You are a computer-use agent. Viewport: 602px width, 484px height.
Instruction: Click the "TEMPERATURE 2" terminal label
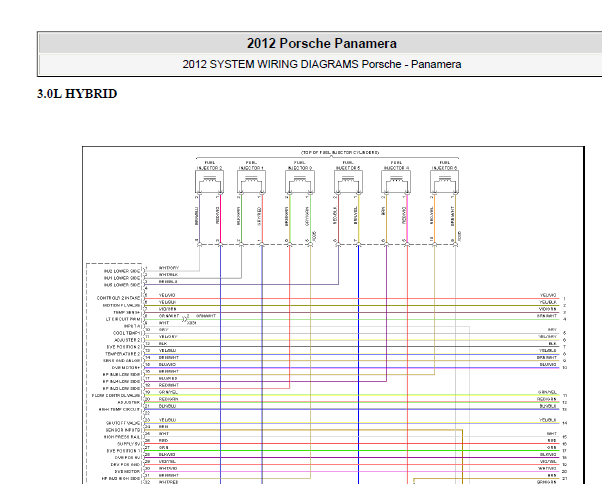tap(123, 354)
